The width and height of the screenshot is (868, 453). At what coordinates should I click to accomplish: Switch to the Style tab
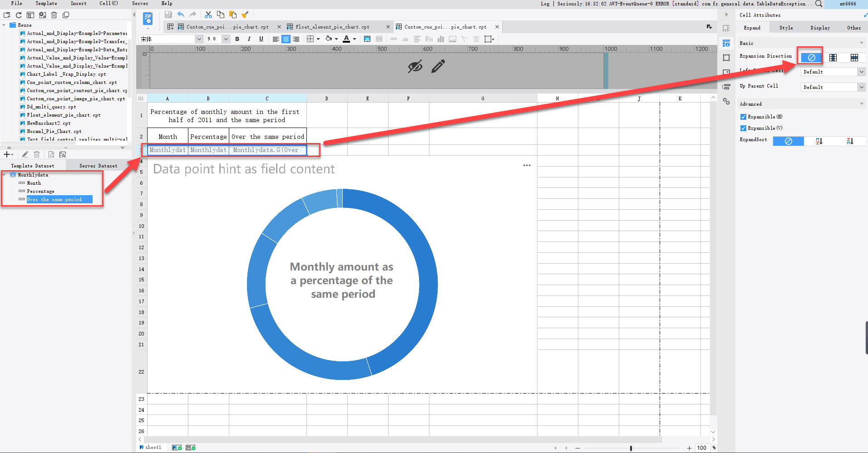coord(786,28)
